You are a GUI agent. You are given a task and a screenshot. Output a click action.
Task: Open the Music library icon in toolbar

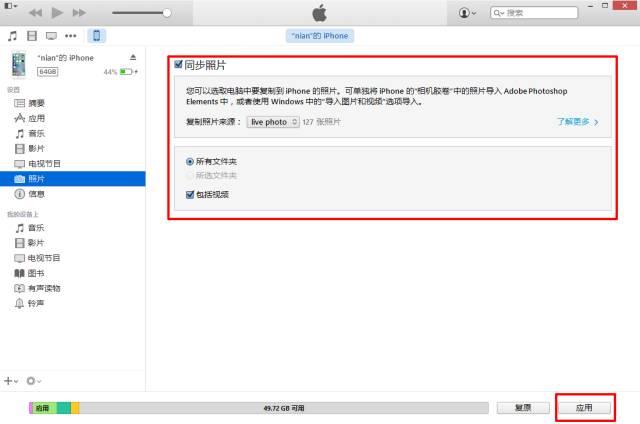click(13, 36)
